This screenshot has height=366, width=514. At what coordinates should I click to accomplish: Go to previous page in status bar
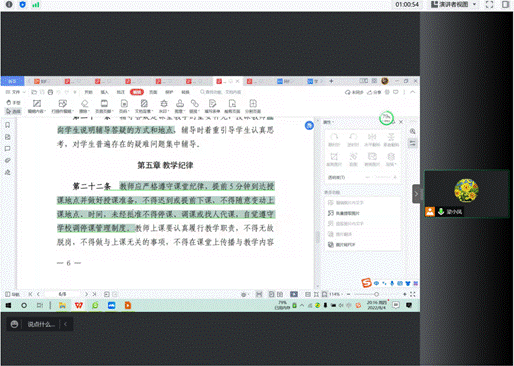(38, 294)
